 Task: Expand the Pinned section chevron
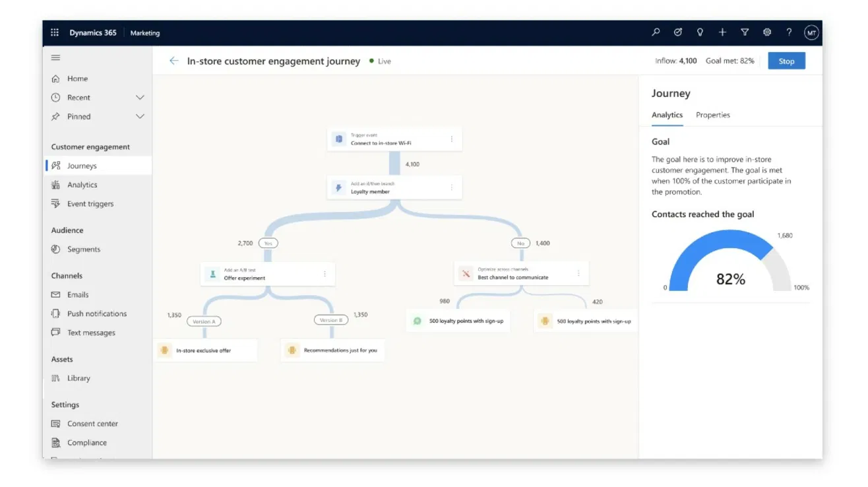(140, 117)
